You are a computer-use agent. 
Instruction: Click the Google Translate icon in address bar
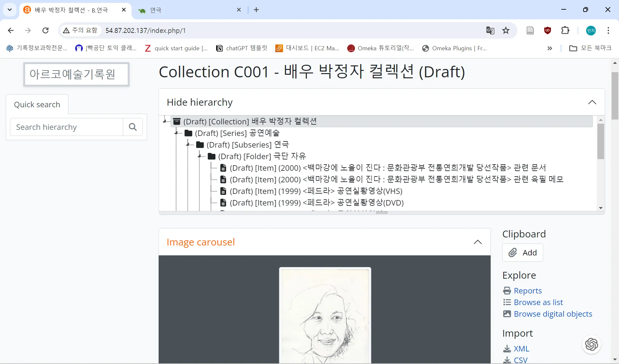point(490,31)
